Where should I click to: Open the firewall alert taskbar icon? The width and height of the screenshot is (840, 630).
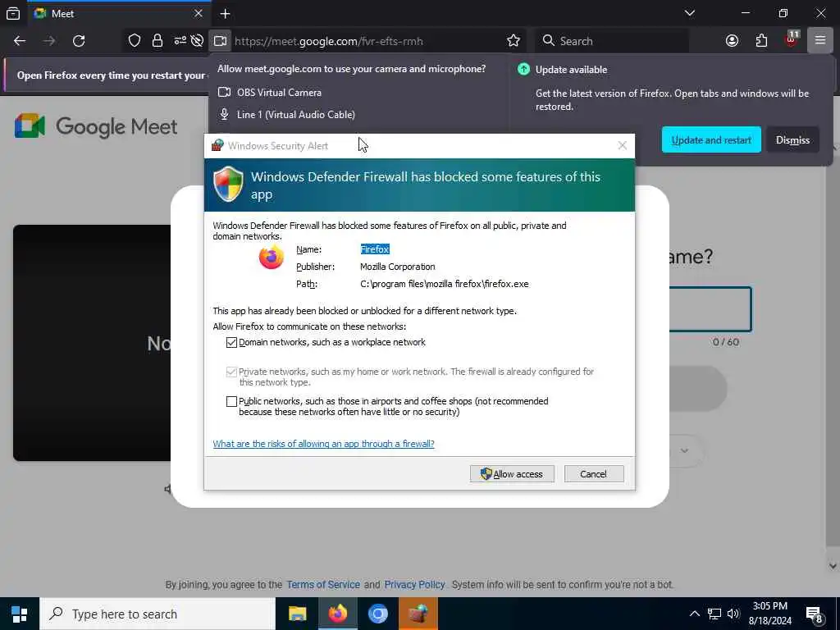point(418,614)
